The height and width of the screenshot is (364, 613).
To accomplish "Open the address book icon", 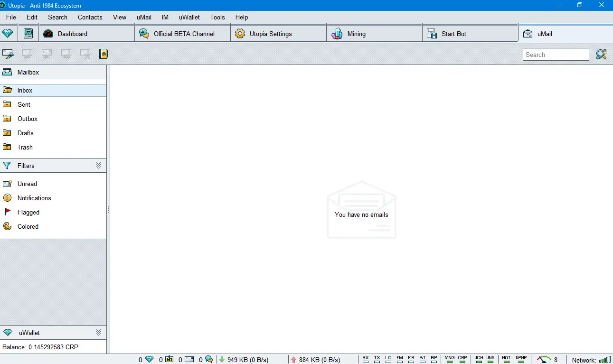I will tap(104, 54).
